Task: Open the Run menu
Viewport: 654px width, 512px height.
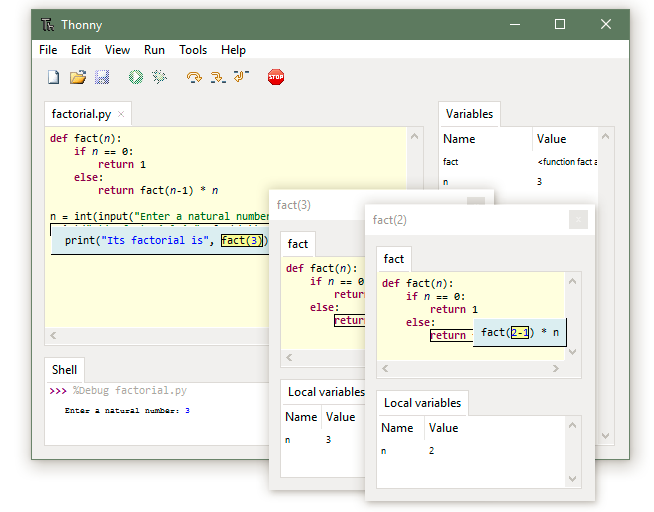Action: pos(154,50)
